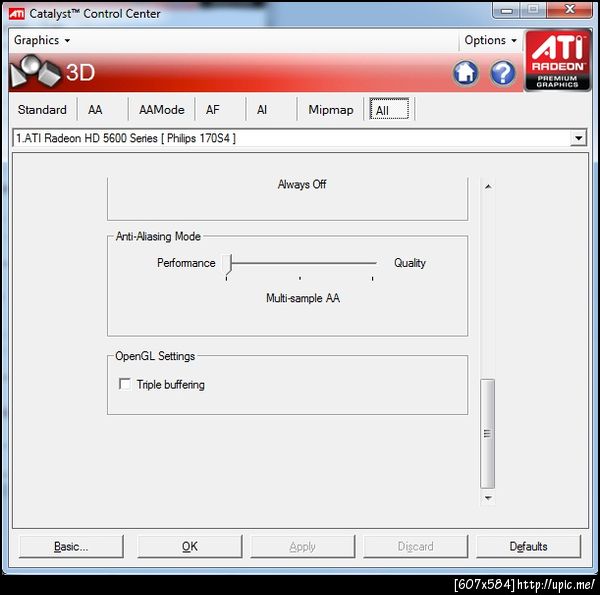Click the 'Performance' slider label
The height and width of the screenshot is (595, 600).
[186, 263]
